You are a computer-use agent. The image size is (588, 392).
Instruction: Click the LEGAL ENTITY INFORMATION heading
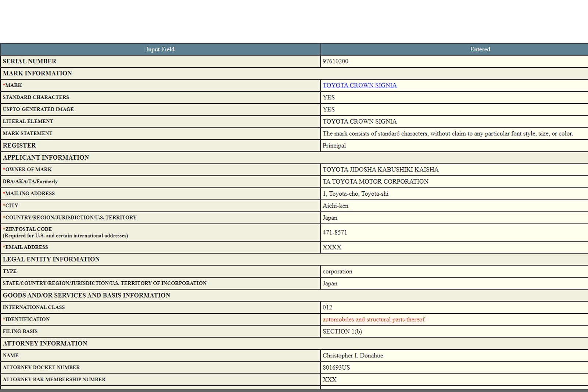click(x=51, y=259)
